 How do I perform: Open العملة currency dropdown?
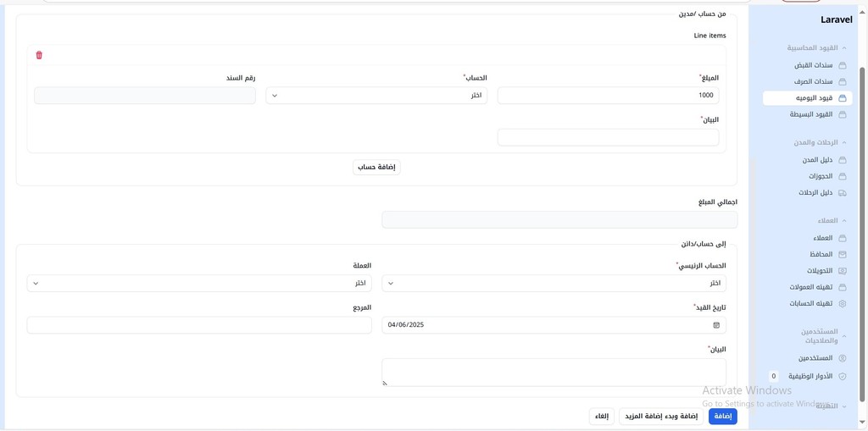pos(199,284)
